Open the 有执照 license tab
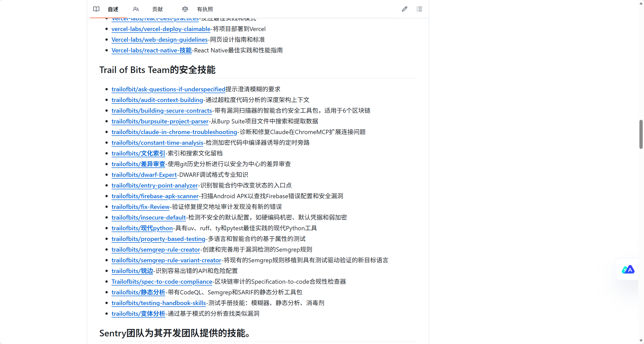The image size is (644, 344). pos(205,9)
